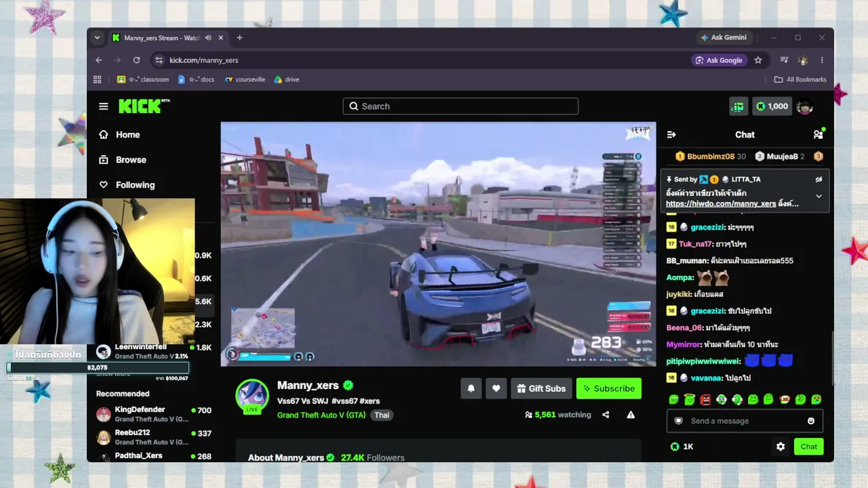Open the browser tab search dropdown
868x488 pixels.
pyautogui.click(x=97, y=38)
